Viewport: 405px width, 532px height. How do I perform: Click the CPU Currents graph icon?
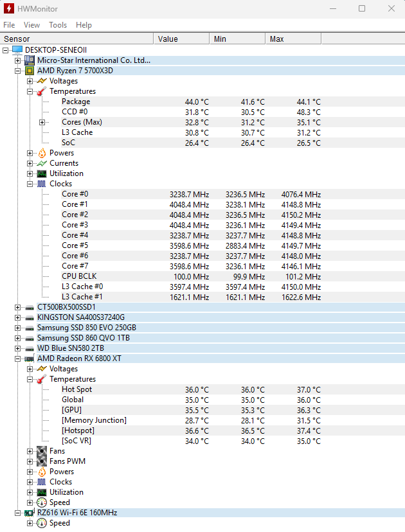(42, 163)
